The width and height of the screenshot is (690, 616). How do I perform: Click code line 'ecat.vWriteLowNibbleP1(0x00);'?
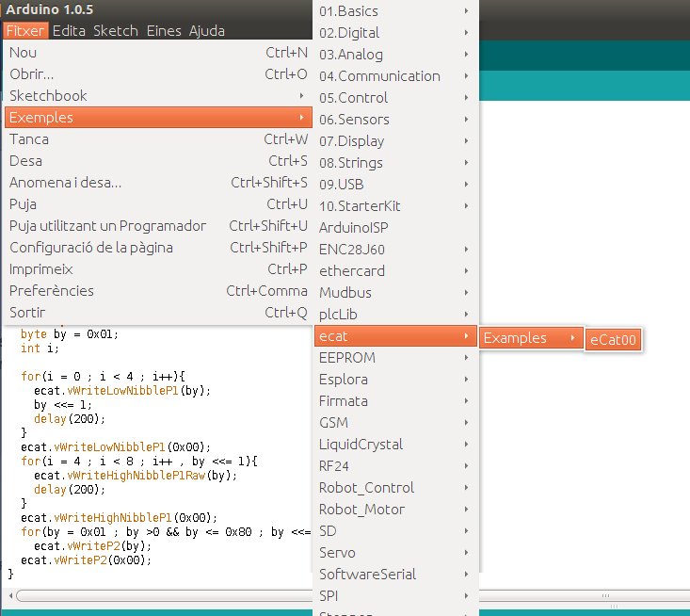(116, 446)
